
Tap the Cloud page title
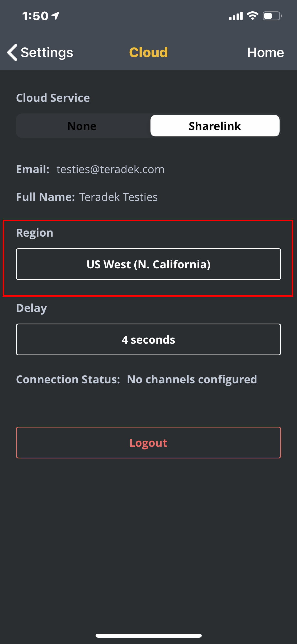click(148, 52)
